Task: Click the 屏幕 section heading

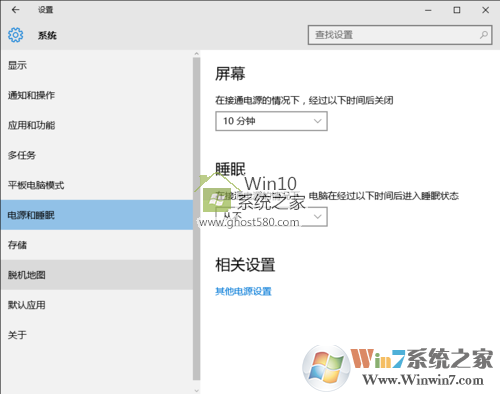Action: [230, 74]
